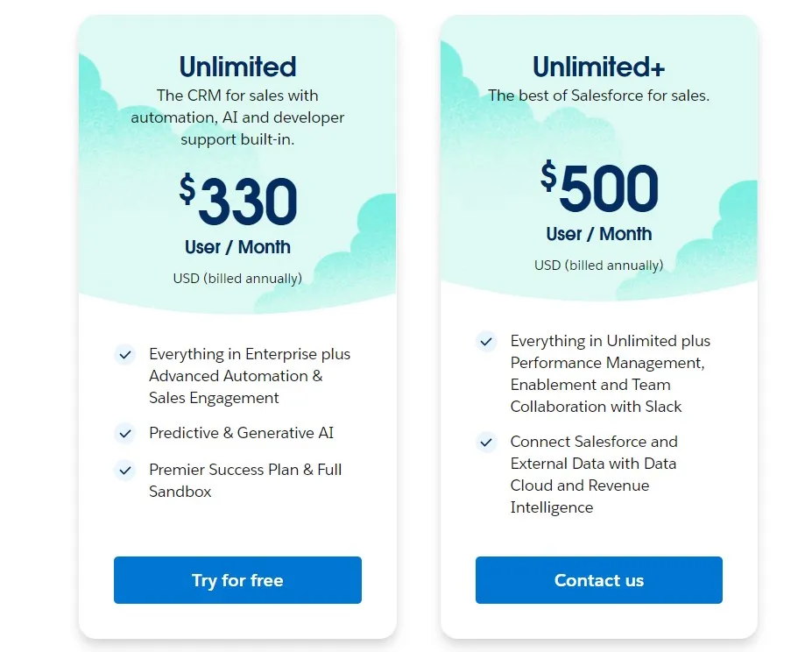Click the $330 price figure
Viewport: 812px width, 652px height.
click(x=238, y=201)
